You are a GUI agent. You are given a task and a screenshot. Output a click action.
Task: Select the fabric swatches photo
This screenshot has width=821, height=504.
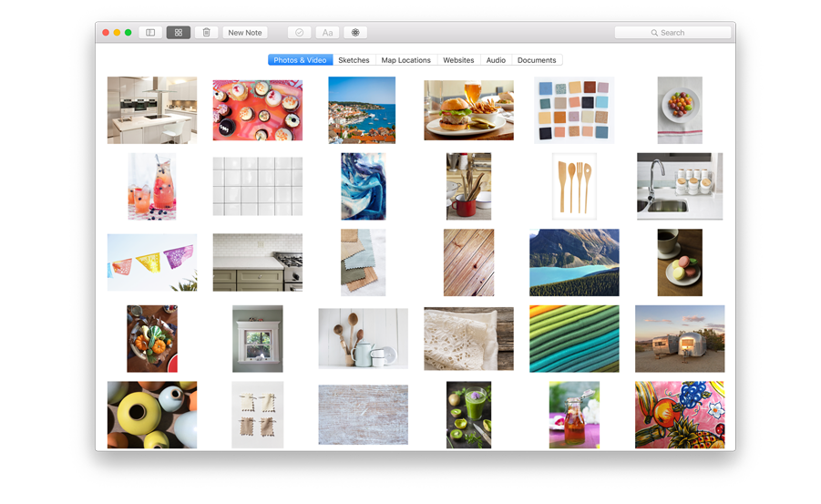[364, 262]
